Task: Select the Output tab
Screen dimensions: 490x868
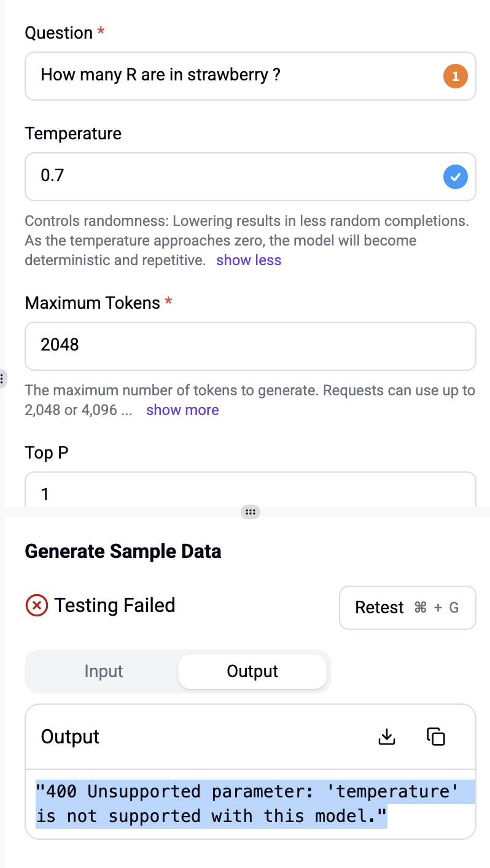Action: coord(252,672)
